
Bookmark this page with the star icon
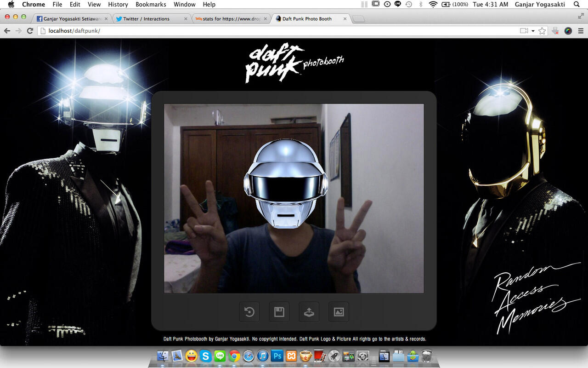[542, 31]
